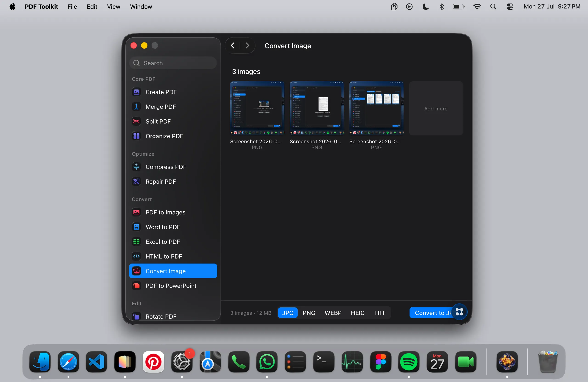Image resolution: width=588 pixels, height=382 pixels.
Task: Open Control Center in the menu bar
Action: [510, 6]
